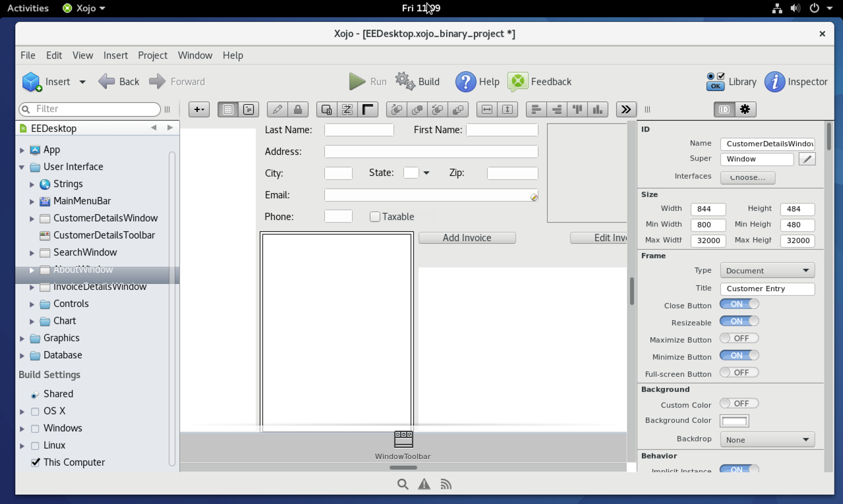
Task: Click the Build gears icon
Action: point(405,81)
